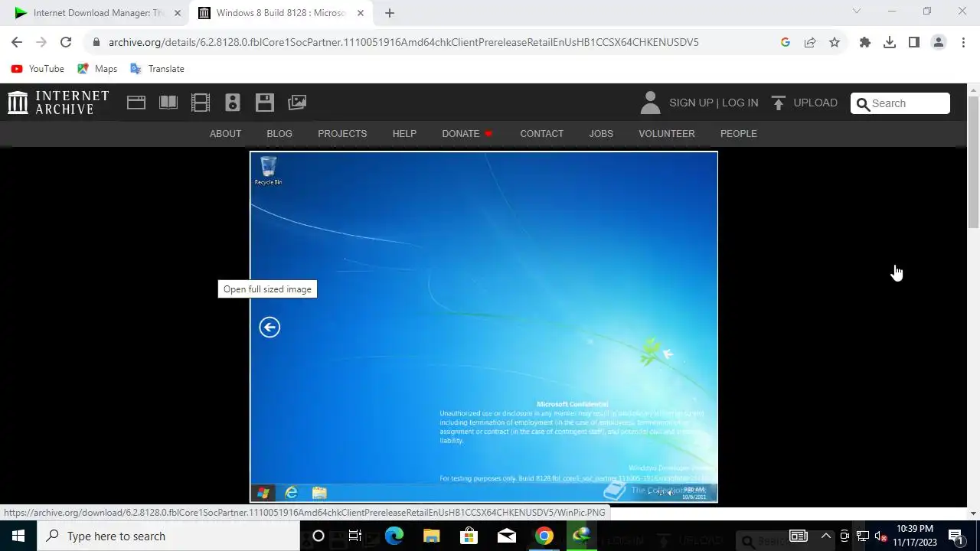980x551 pixels.
Task: Reload the page
Action: coord(66,42)
